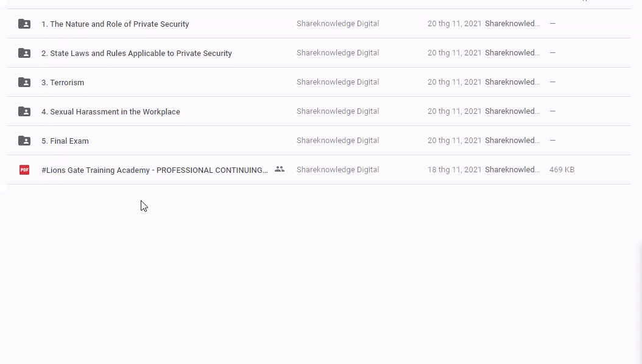Image resolution: width=642 pixels, height=364 pixels.
Task: Select 4. Sexual Harassment in the Workplace
Action: pyautogui.click(x=110, y=112)
